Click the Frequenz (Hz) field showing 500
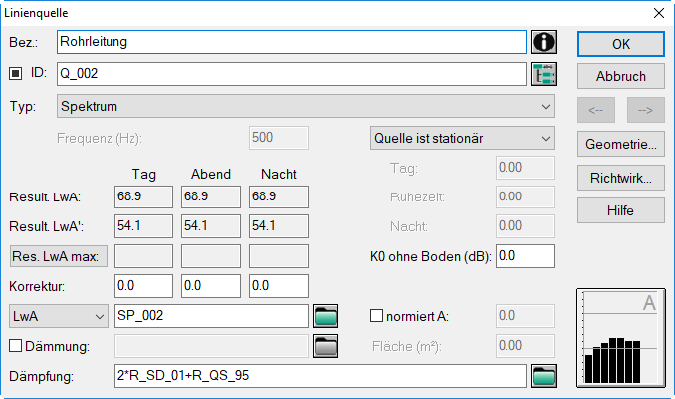This screenshot has width=675, height=399. click(279, 138)
